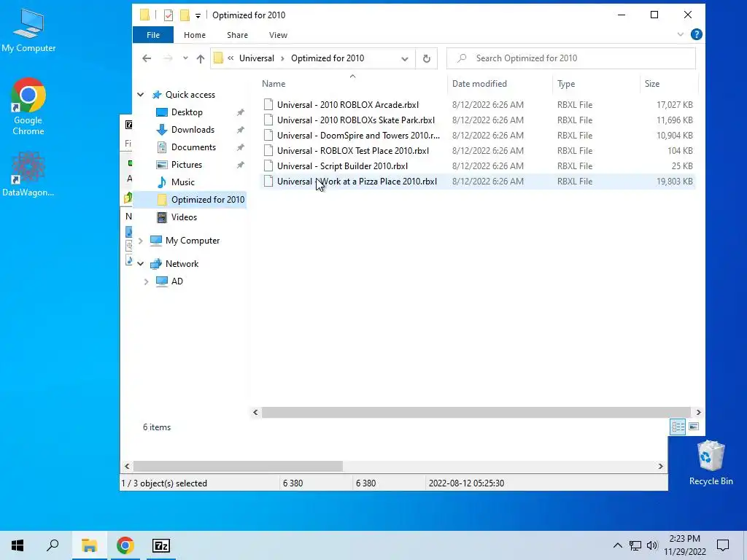Select Downloads in Quick access

point(193,130)
